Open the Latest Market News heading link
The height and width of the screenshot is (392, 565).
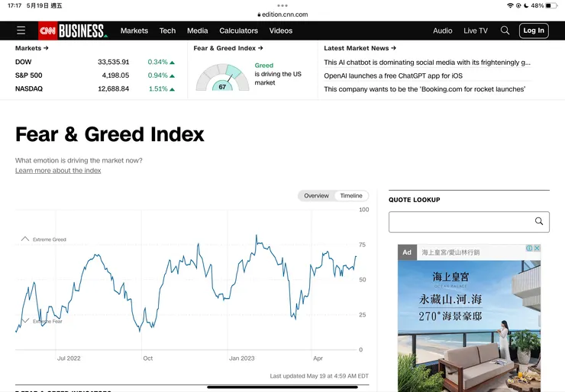[x=360, y=48]
